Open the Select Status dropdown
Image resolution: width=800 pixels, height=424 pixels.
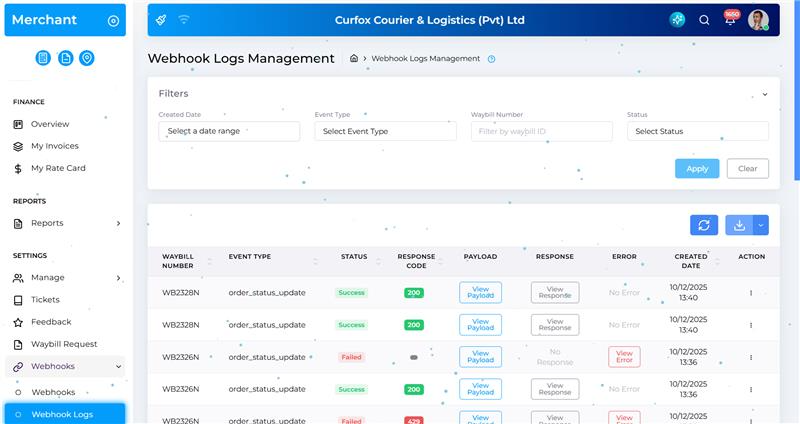click(697, 131)
